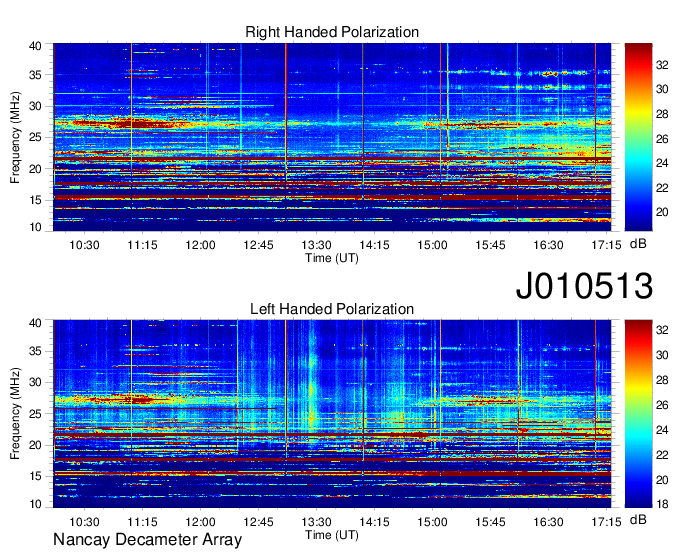Click the 11:15 time tick on lower plot

(x=142, y=522)
